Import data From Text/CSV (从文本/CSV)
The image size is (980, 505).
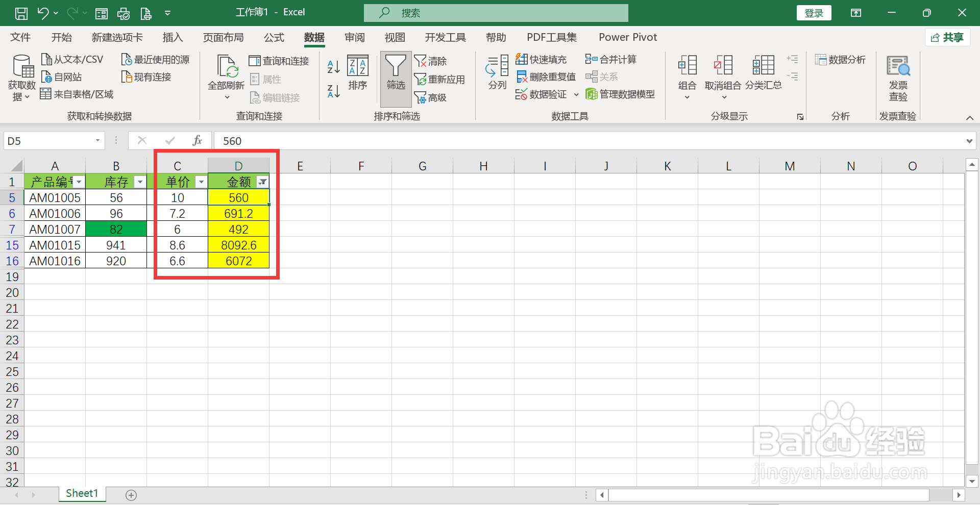(72, 60)
